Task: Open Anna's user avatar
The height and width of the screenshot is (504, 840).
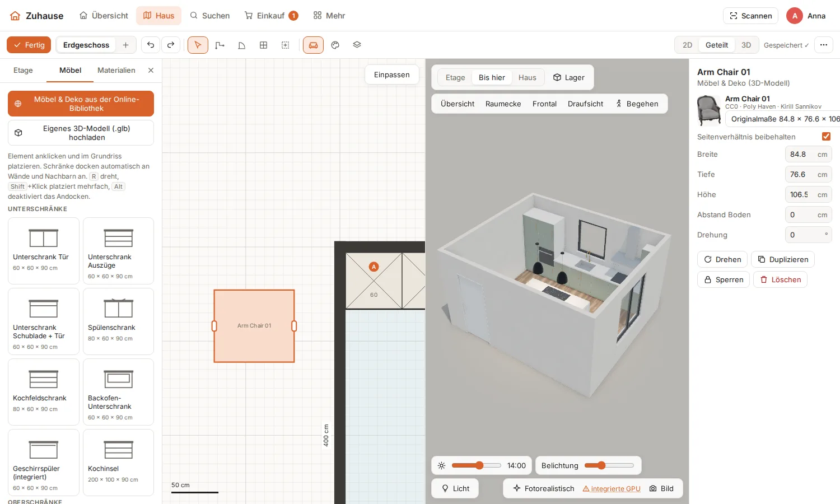Action: coord(794,16)
